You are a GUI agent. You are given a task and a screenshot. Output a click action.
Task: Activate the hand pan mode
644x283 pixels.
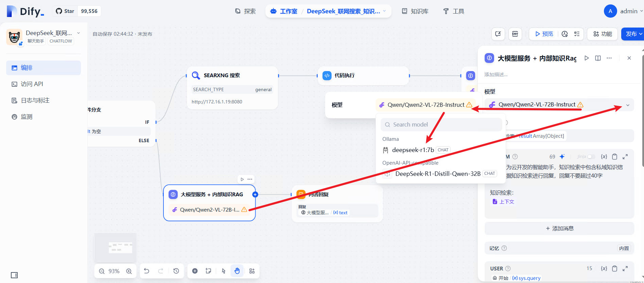click(237, 271)
